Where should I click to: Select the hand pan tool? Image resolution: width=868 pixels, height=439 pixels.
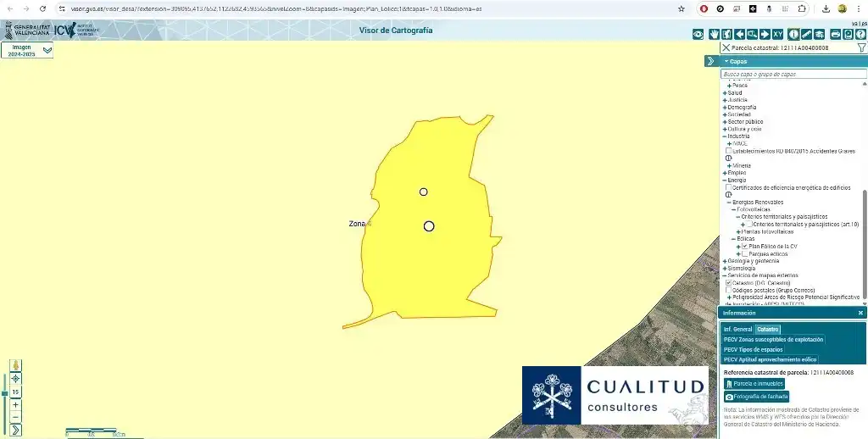714,34
